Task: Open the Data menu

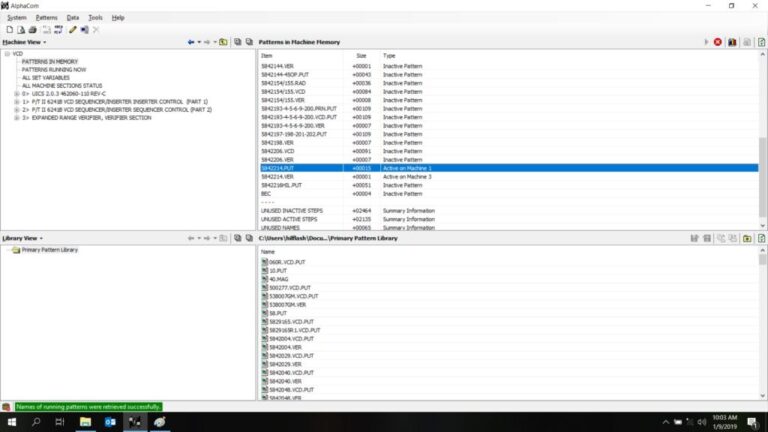Action: (72, 18)
